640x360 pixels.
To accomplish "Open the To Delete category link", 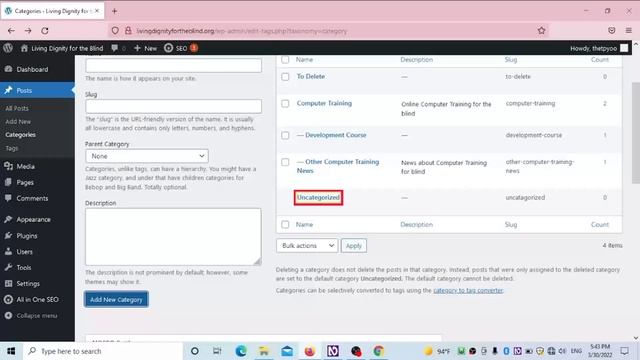I will [x=311, y=76].
